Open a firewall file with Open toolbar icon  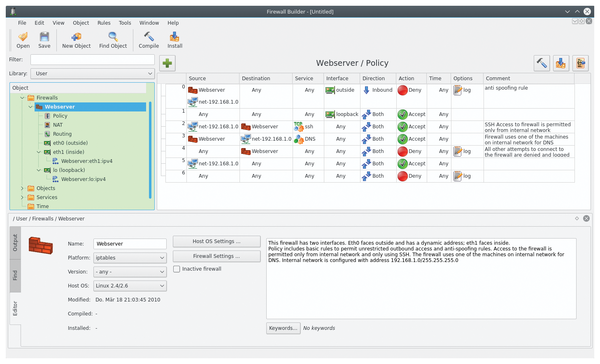23,40
